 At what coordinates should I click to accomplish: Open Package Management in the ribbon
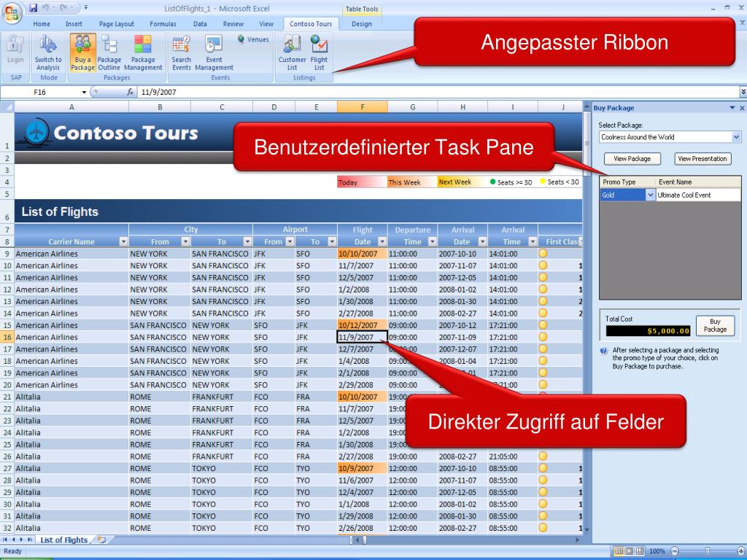143,52
